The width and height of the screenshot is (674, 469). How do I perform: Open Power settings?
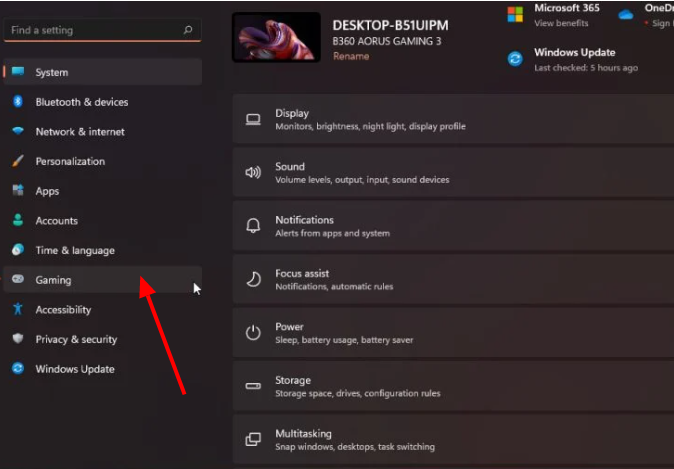453,333
